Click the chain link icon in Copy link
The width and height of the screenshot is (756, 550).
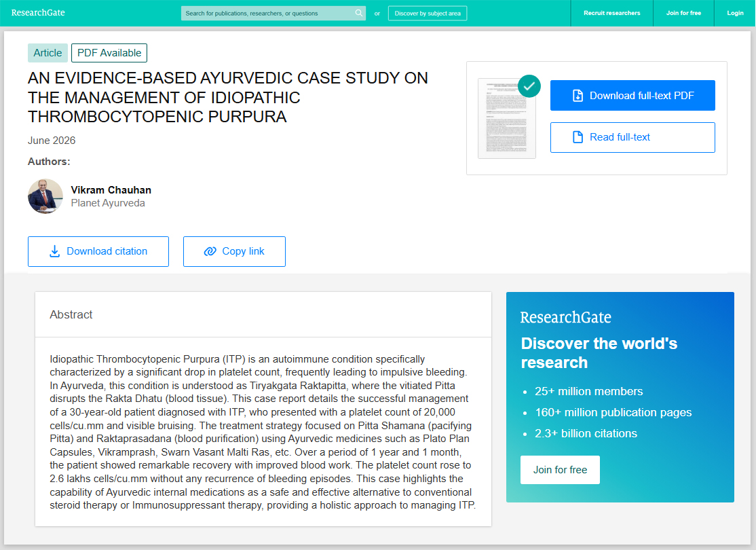click(210, 251)
